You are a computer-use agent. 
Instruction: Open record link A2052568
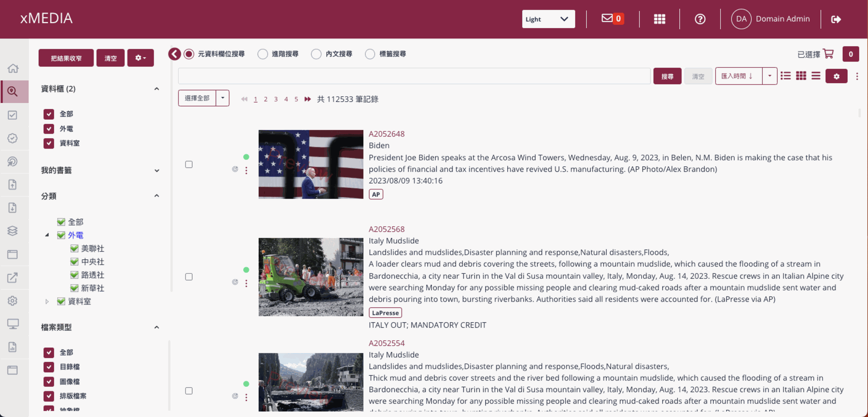click(x=387, y=229)
